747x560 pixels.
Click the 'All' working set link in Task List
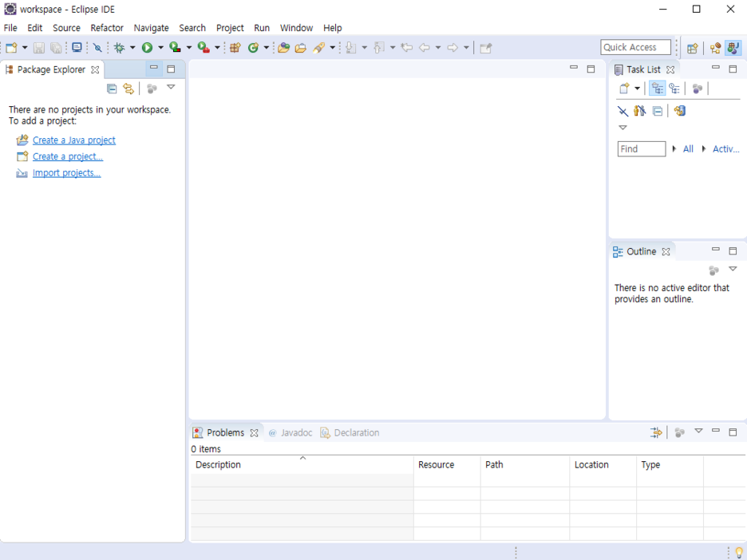tap(688, 149)
